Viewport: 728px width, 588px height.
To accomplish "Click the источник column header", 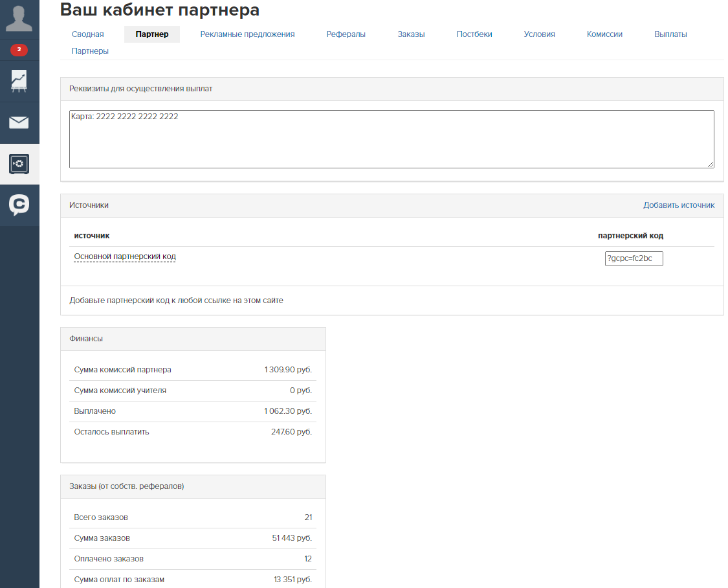I will (92, 236).
